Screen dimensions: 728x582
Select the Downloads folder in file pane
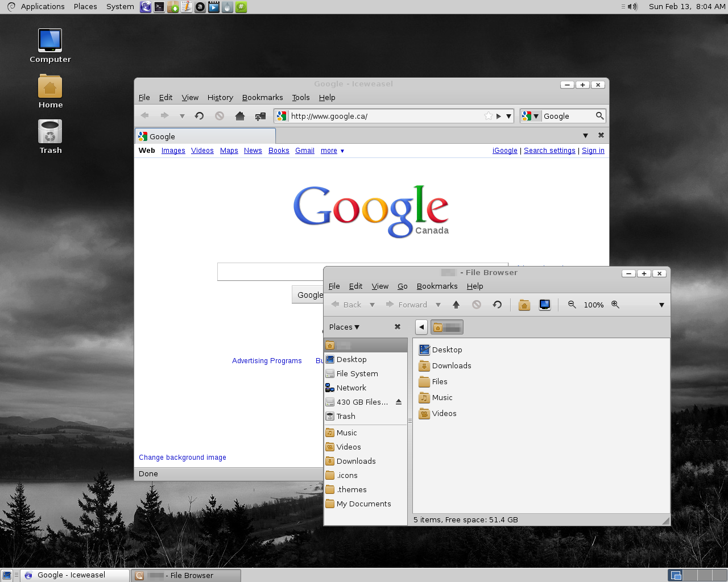(445, 365)
